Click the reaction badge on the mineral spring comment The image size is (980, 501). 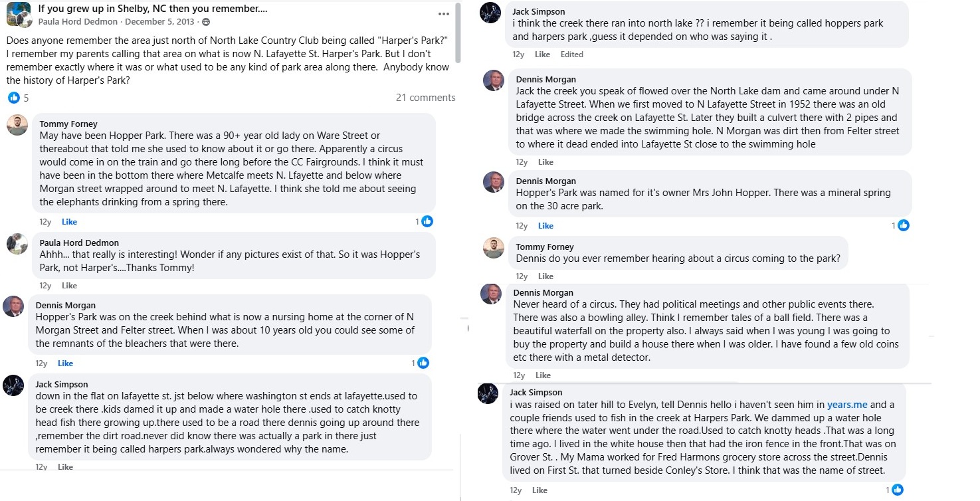click(903, 225)
